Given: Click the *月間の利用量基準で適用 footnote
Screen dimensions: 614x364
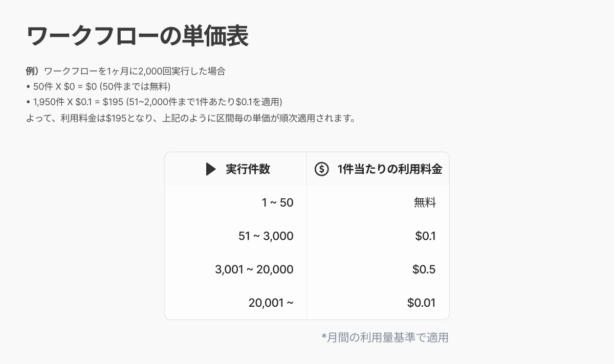Looking at the screenshot, I should (x=385, y=337).
